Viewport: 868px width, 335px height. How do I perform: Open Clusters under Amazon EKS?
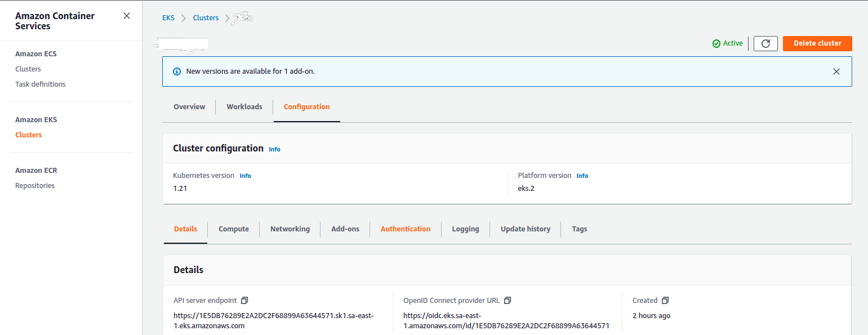tap(29, 135)
